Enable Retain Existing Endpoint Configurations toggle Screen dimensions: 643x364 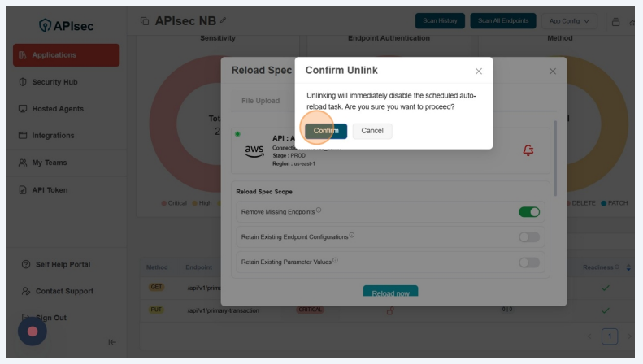529,237
